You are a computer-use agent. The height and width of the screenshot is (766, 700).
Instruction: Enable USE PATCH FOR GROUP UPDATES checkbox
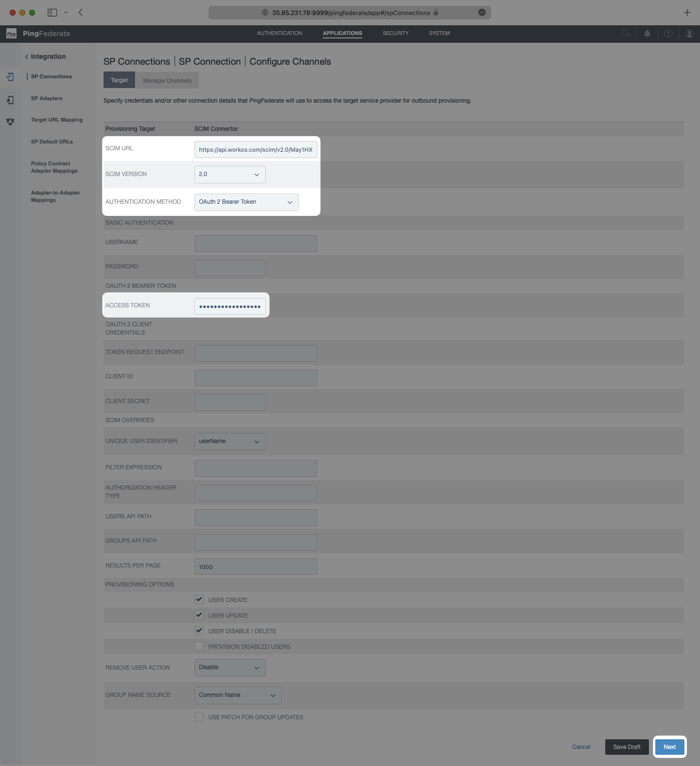[199, 716]
